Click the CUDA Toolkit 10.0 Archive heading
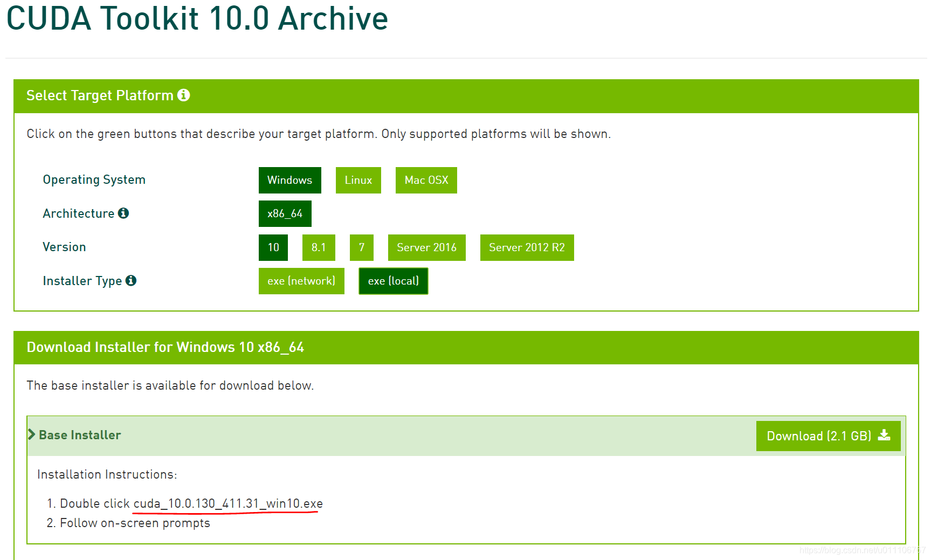The width and height of the screenshot is (931, 560). point(197,18)
